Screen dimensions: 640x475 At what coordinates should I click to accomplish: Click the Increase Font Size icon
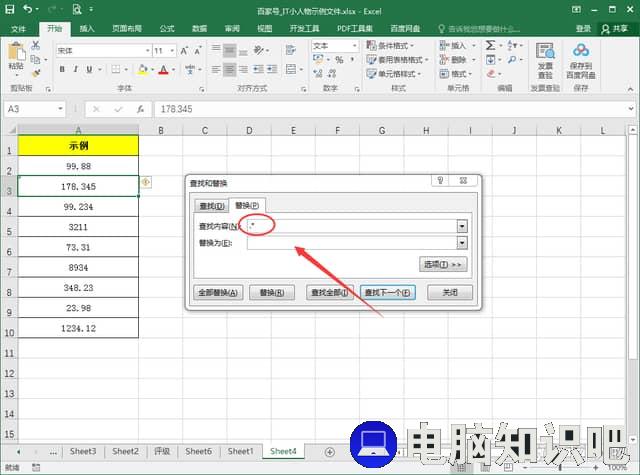tap(184, 51)
